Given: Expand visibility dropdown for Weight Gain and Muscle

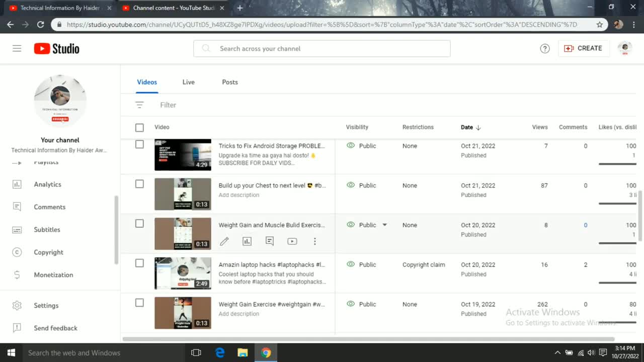Looking at the screenshot, I should coord(384,225).
